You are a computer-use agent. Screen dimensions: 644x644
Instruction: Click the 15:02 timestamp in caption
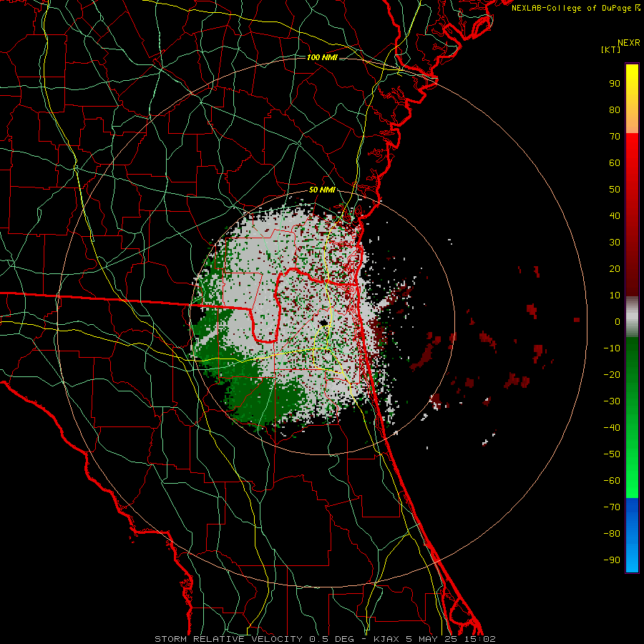482,639
